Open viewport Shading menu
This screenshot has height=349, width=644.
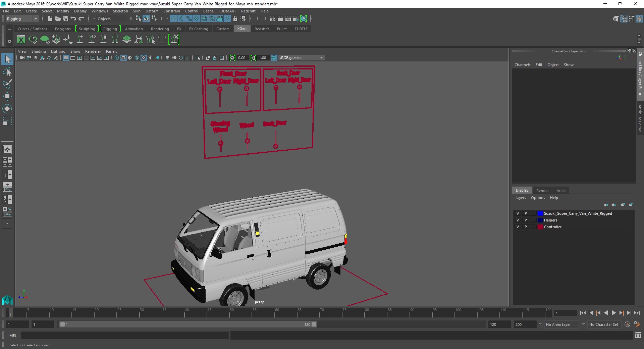39,51
